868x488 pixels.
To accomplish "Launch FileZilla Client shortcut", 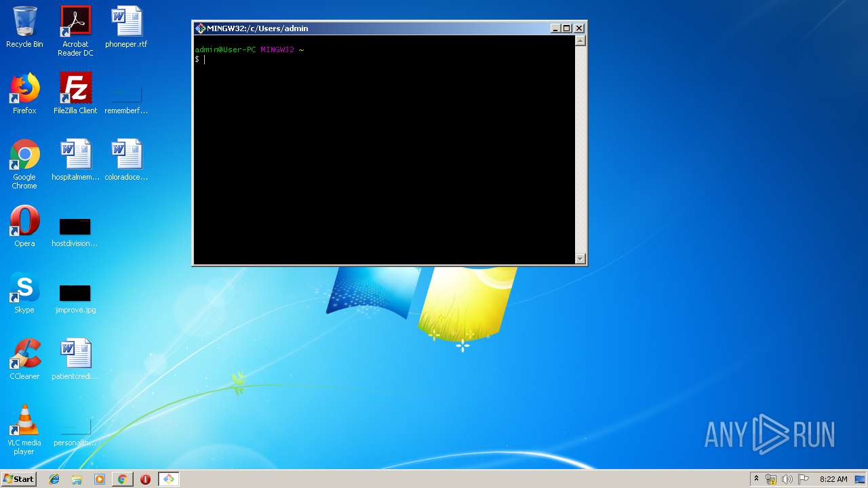I will (x=75, y=94).
